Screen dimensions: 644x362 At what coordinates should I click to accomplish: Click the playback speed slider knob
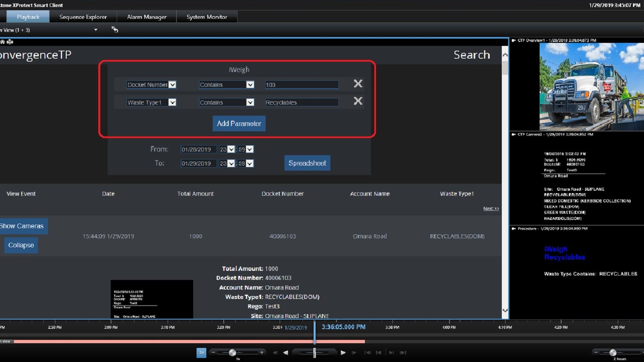point(232,353)
